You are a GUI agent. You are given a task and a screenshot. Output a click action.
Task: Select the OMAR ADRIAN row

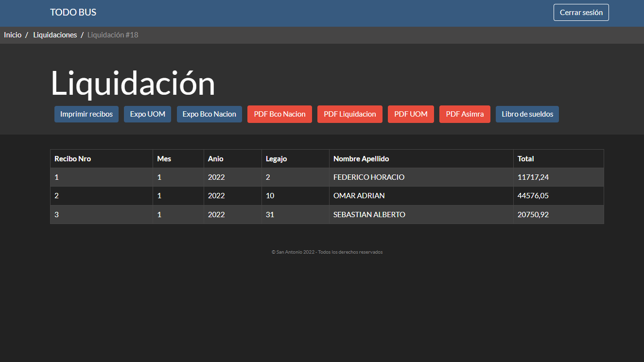pyautogui.click(x=359, y=196)
